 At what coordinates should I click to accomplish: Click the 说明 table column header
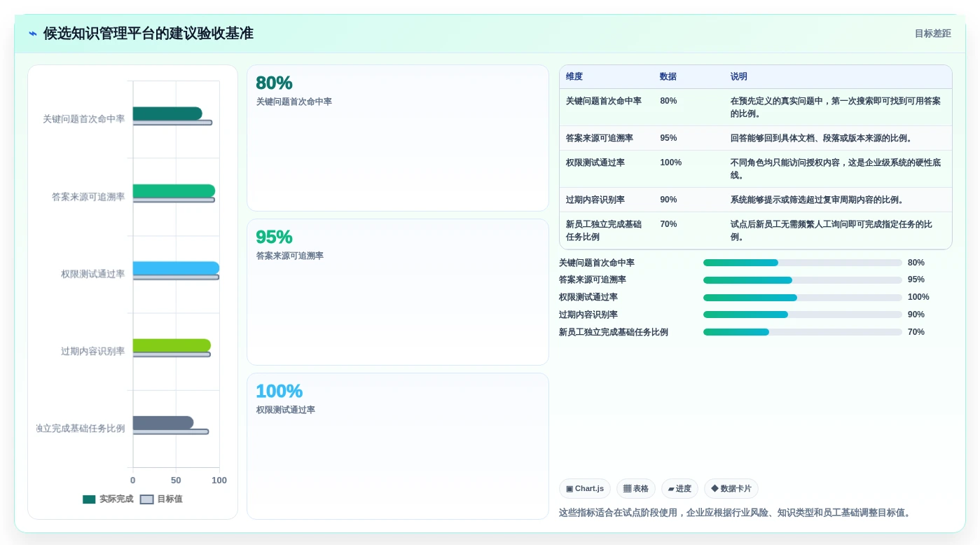[x=739, y=77]
